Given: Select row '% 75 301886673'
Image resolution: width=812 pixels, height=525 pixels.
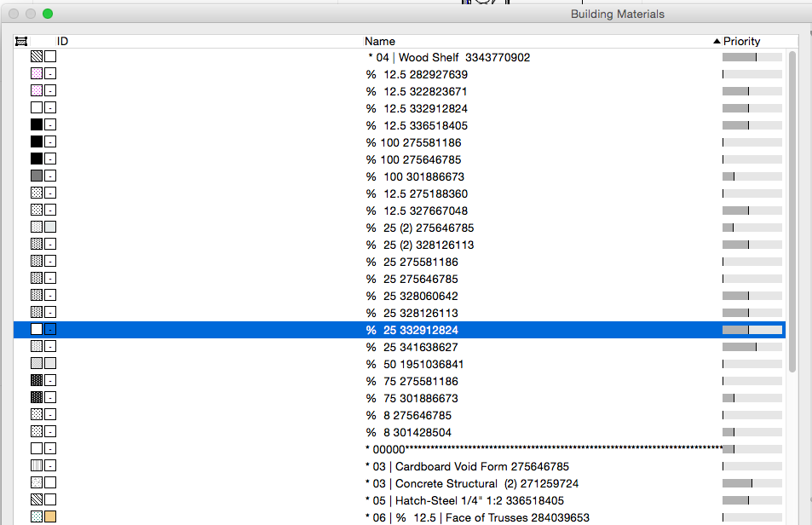Looking at the screenshot, I should (400, 398).
